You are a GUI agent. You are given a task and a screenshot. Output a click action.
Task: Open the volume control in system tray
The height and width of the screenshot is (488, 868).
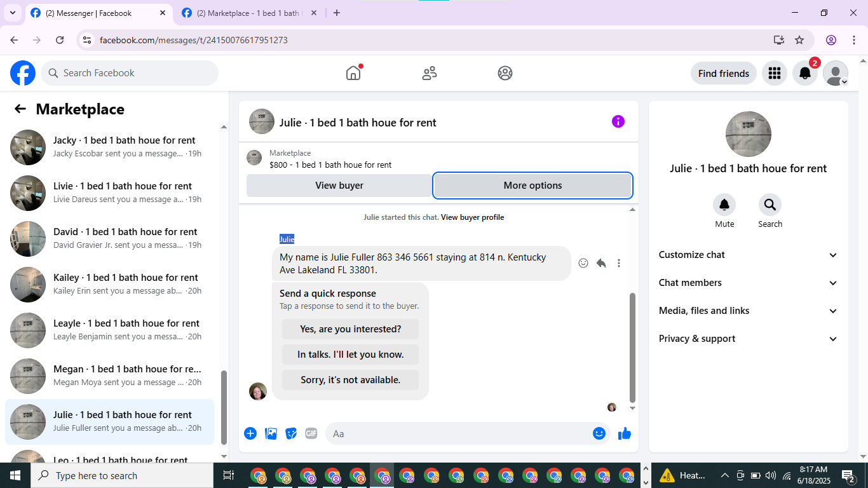tap(771, 475)
